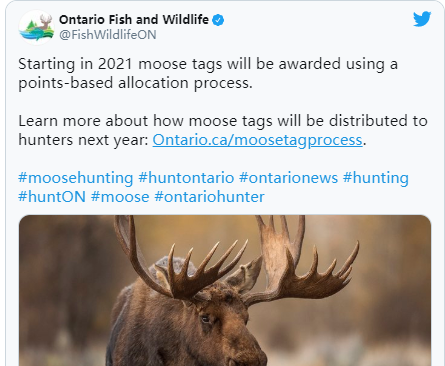Click the @FishWildlifeON handle
Screen dimensions: 445x366
click(108, 35)
